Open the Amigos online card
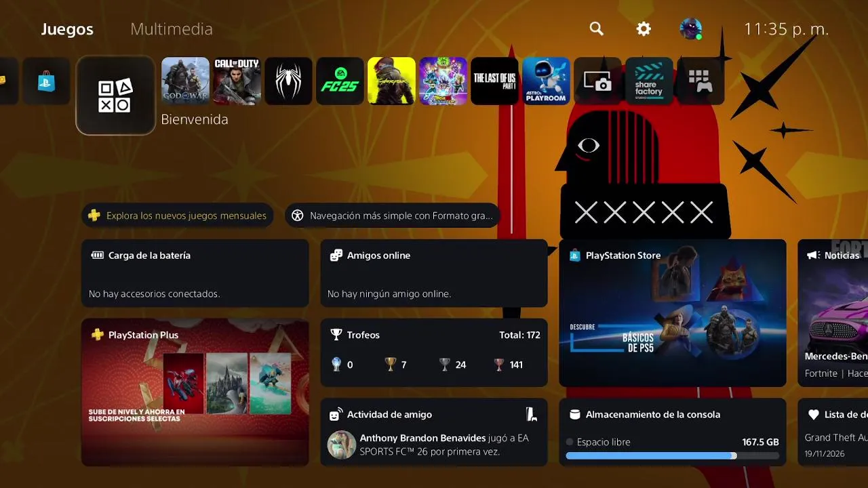868x488 pixels. pos(434,273)
